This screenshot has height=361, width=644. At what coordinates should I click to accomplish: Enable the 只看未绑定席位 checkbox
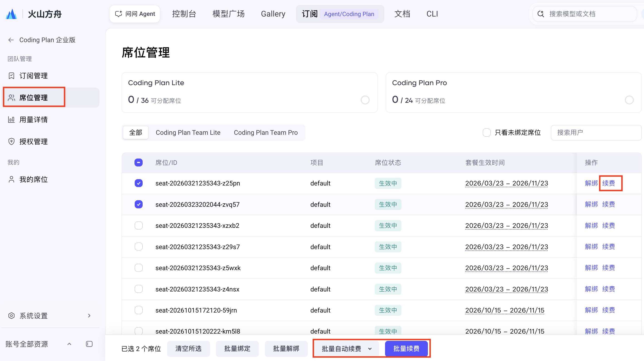pyautogui.click(x=486, y=132)
